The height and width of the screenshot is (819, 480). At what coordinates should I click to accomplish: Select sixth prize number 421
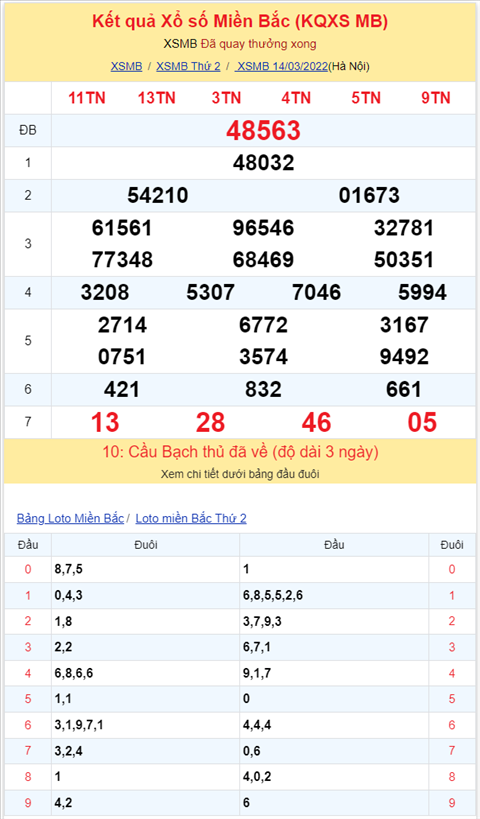(122, 390)
